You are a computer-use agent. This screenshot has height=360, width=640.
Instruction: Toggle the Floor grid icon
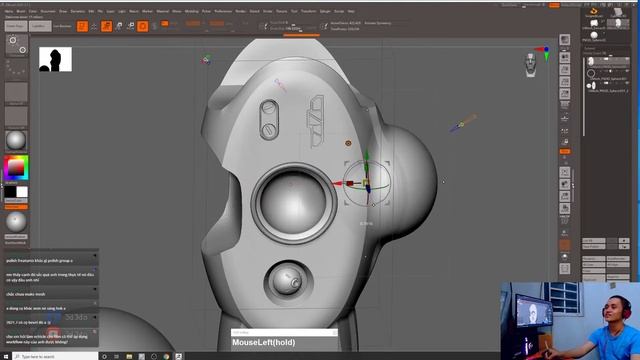pyautogui.click(x=564, y=119)
